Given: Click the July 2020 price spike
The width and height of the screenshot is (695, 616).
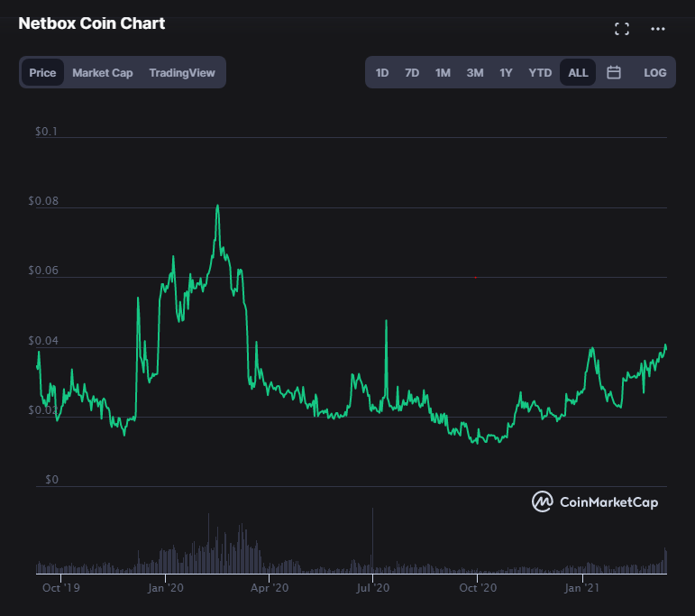Looking at the screenshot, I should pos(386,321).
